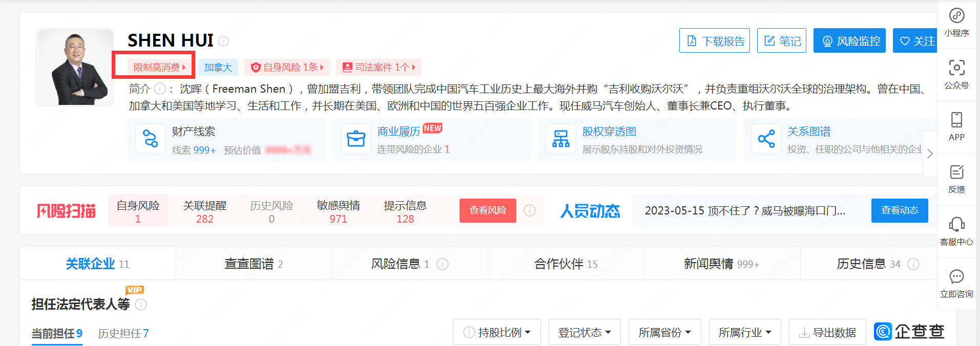Viewport: 980px width, 346px height.
Task: Click 导出数据 export button
Action: 827,332
